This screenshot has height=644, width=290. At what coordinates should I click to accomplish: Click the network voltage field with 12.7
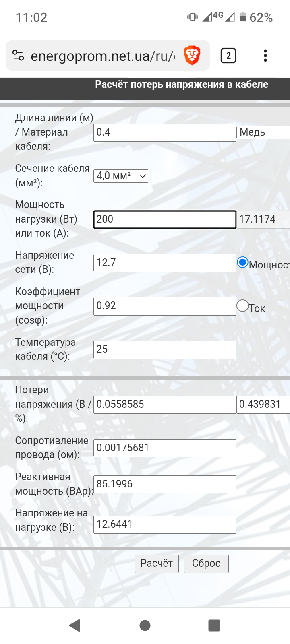[x=165, y=263]
